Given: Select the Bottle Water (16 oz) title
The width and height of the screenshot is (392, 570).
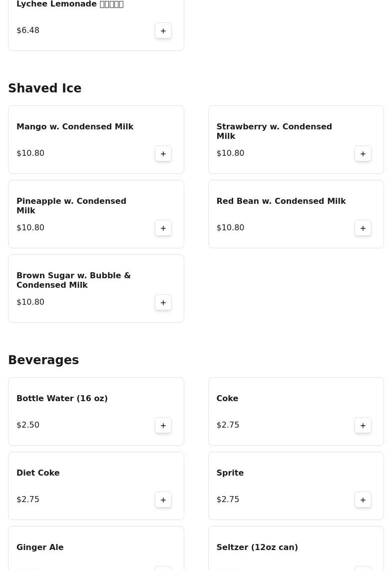Looking at the screenshot, I should click(62, 399).
